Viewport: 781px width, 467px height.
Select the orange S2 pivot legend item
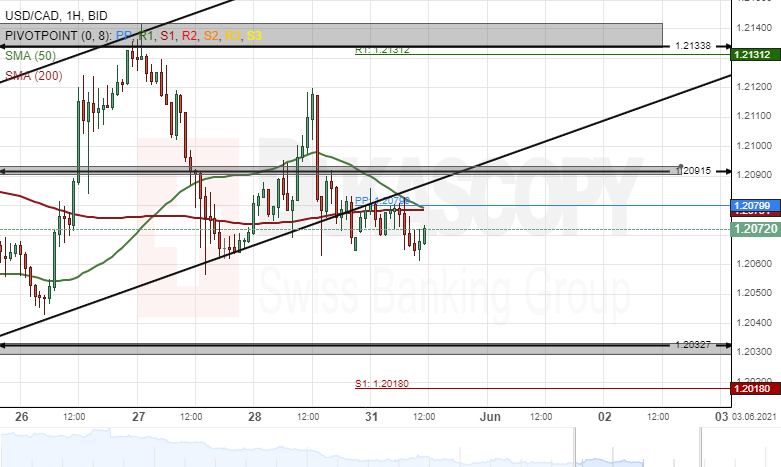pyautogui.click(x=211, y=35)
